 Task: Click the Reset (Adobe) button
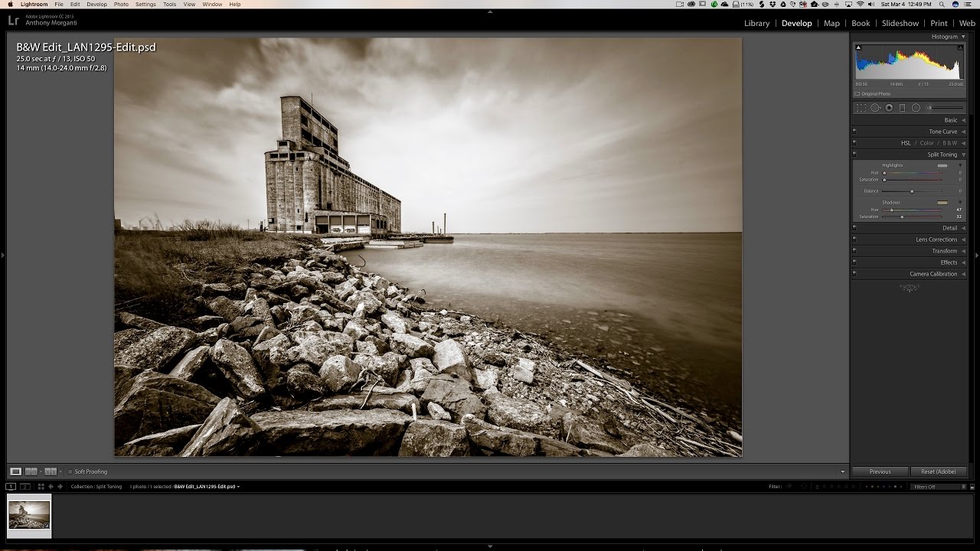[938, 471]
